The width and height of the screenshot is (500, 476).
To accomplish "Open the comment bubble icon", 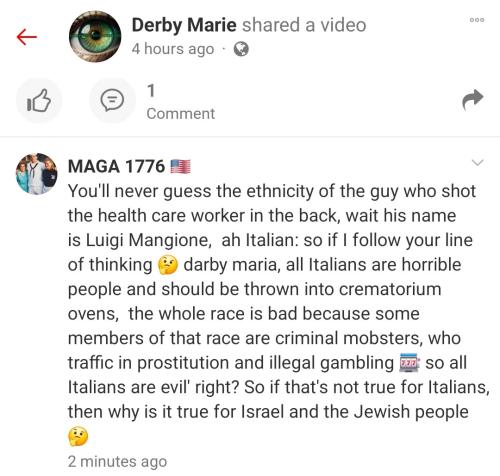I will click(112, 100).
